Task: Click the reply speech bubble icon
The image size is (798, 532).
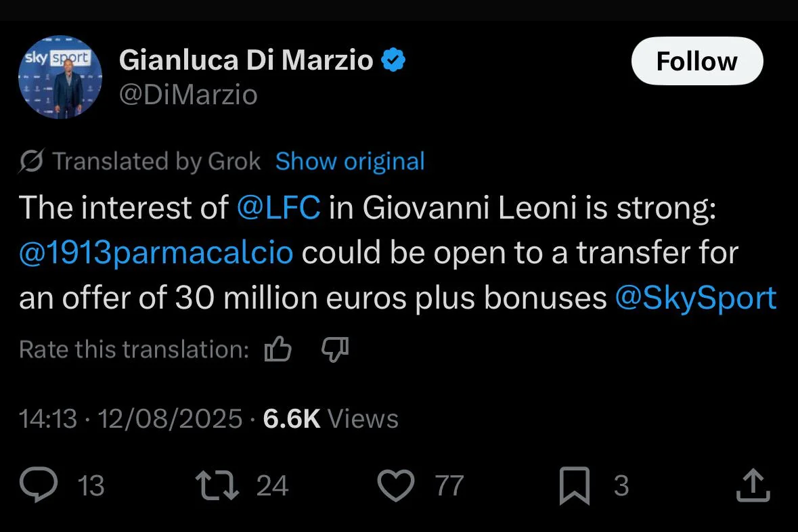Action: pos(39,485)
